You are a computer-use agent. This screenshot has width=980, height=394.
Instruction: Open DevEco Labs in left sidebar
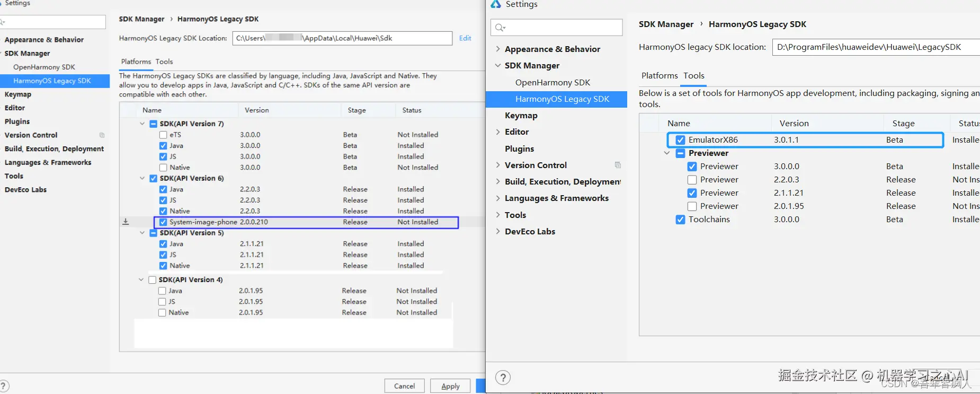point(25,190)
